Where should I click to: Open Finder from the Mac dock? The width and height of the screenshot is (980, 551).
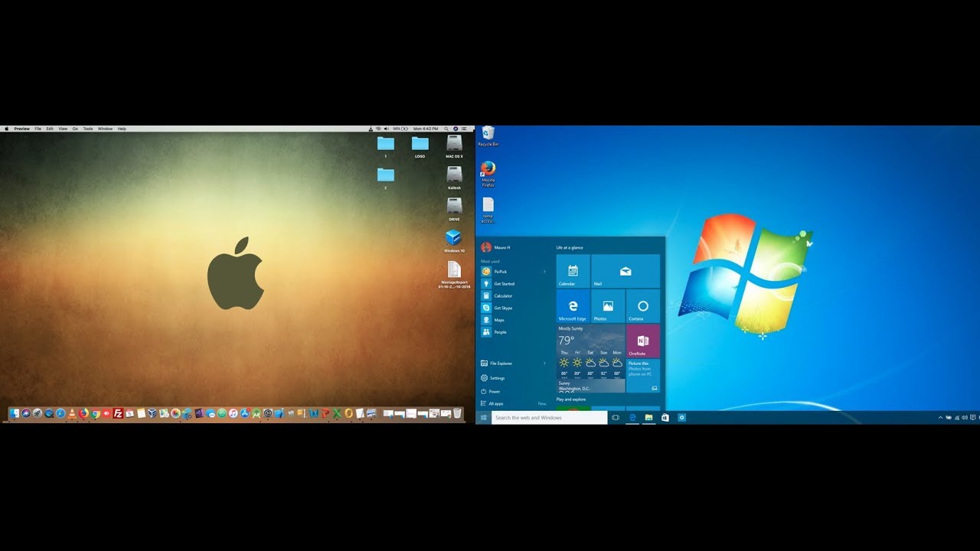pos(15,413)
